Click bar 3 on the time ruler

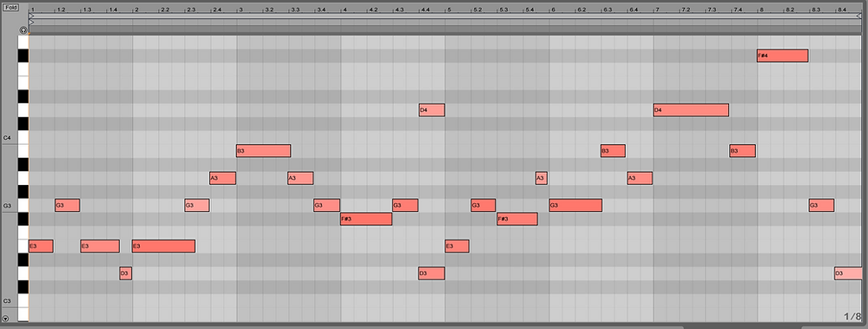coord(240,10)
